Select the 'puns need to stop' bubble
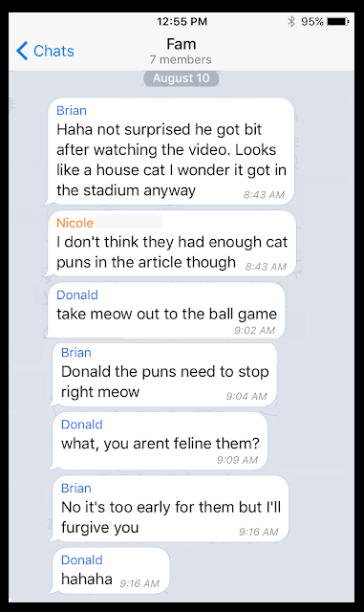Viewport: 364px width, 612px height. click(164, 374)
